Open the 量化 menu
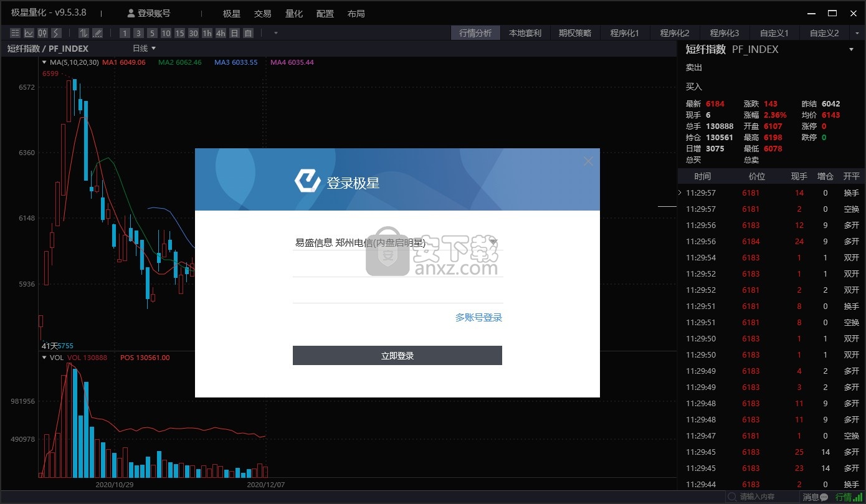 pos(294,13)
